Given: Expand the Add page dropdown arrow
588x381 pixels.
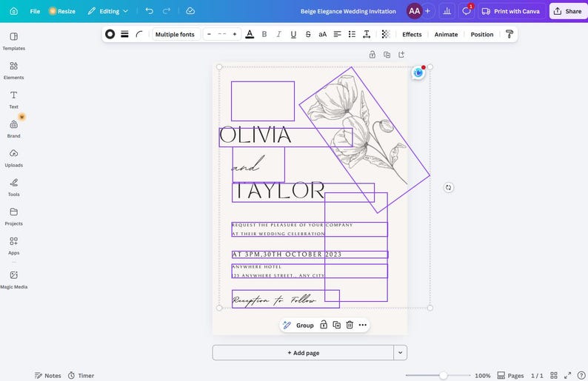Looking at the screenshot, I should tap(401, 353).
